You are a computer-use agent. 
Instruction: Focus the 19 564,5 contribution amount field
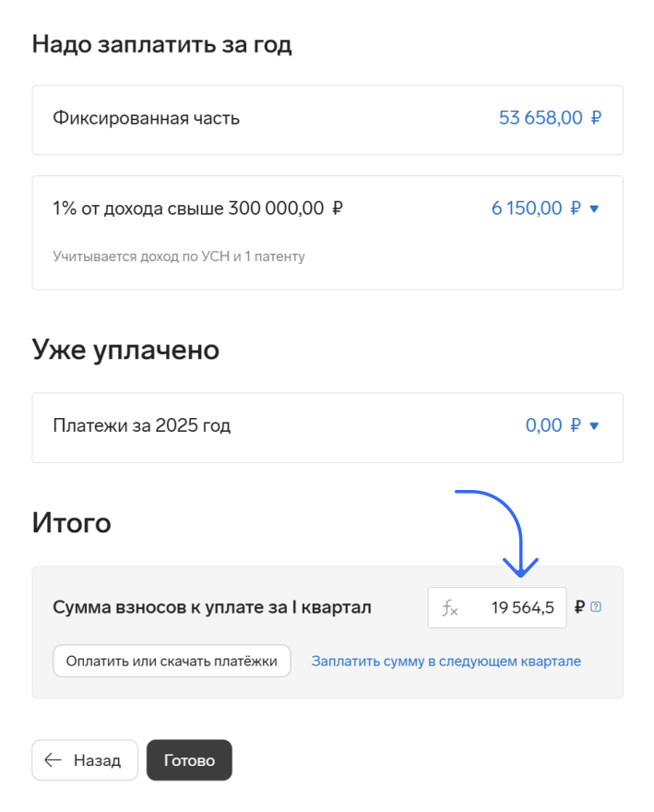497,607
